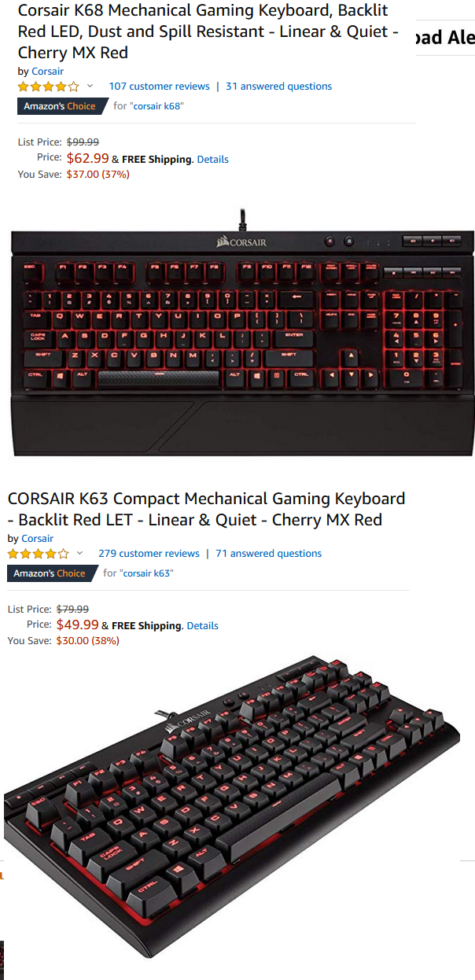Click the K63 star rating icons

(x=39, y=554)
